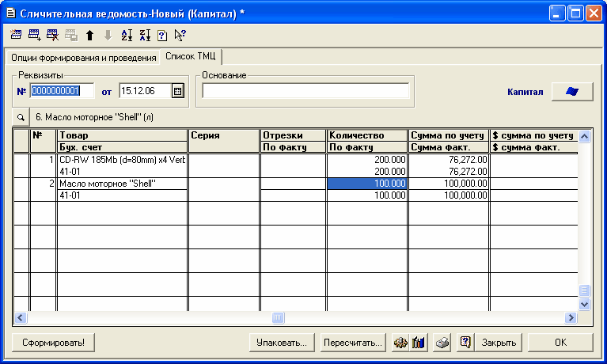
Task: Select the Список ТМЦ tab
Action: click(192, 57)
